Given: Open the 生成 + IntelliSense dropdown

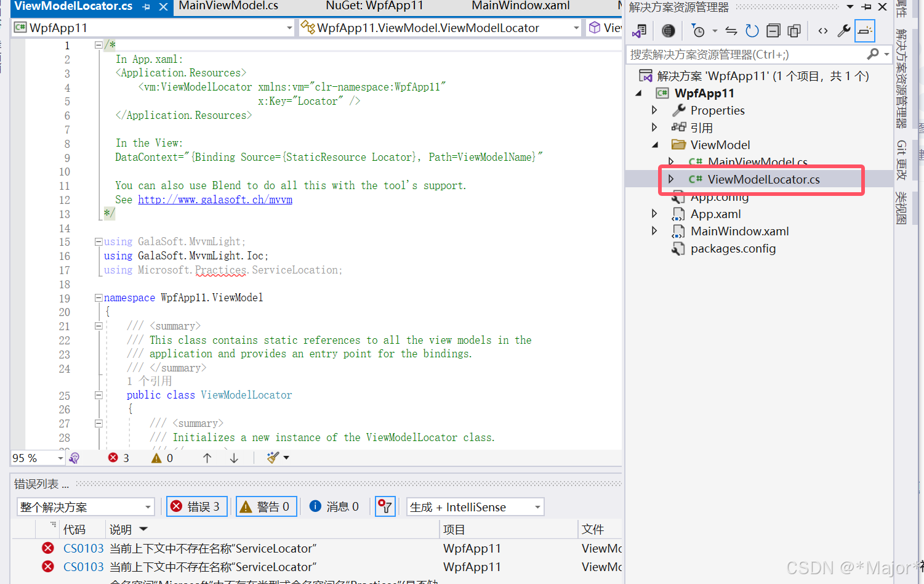Looking at the screenshot, I should (x=475, y=507).
